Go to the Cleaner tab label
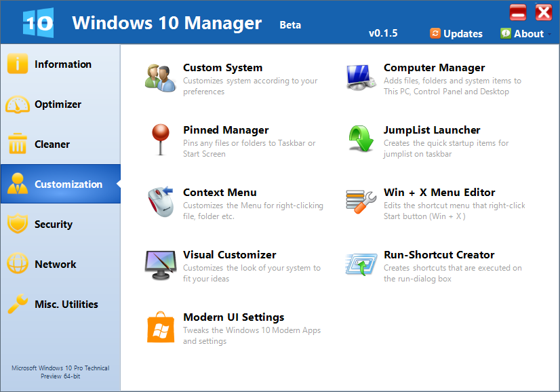Viewport: 560px width, 392px height. pyautogui.click(x=52, y=144)
